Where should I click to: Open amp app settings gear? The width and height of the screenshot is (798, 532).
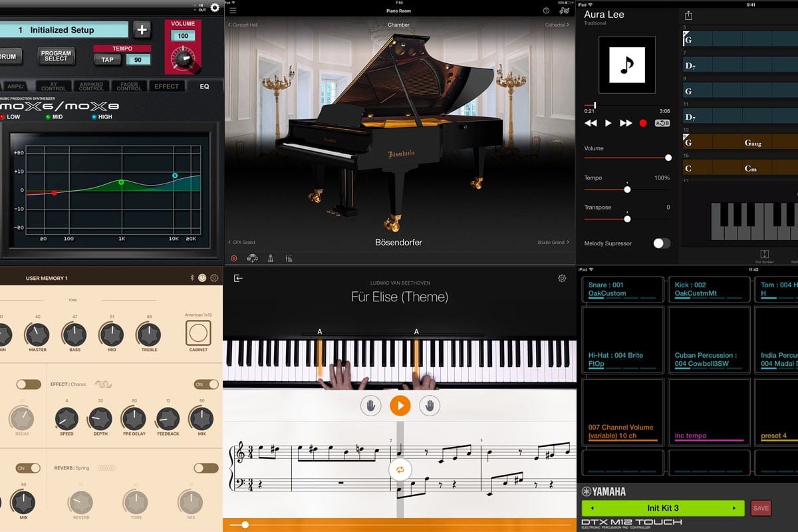(x=214, y=278)
